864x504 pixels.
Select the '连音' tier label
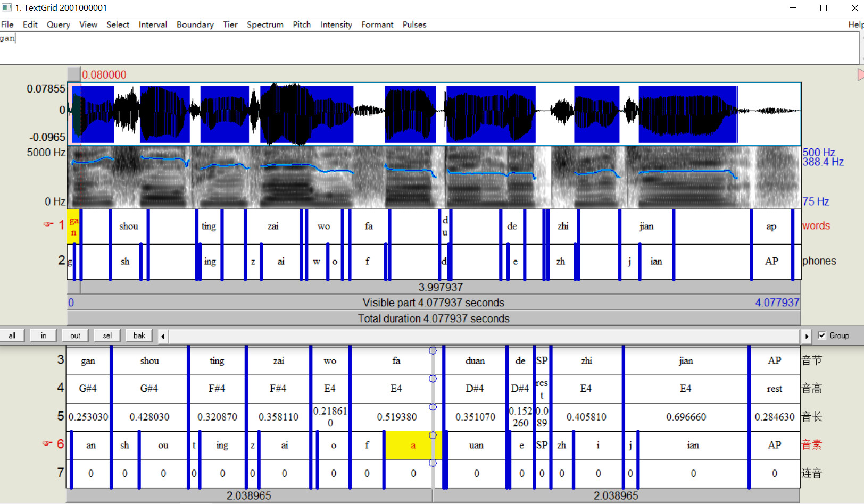[x=812, y=473]
